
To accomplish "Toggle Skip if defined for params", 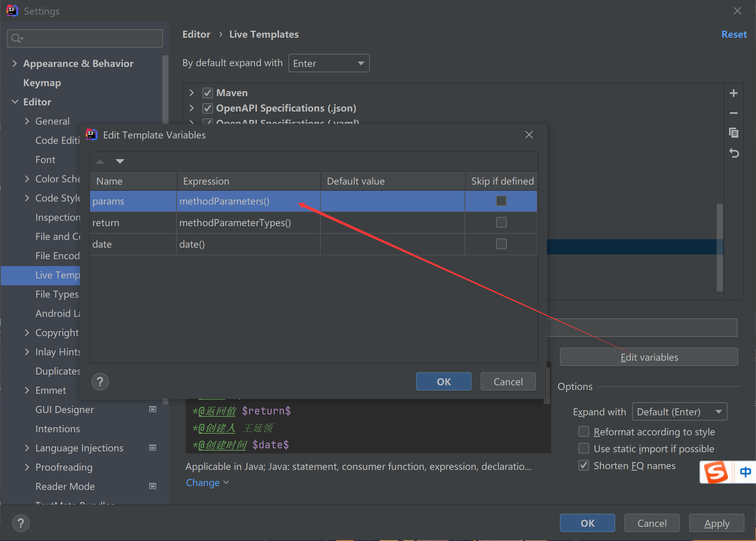I will [501, 201].
